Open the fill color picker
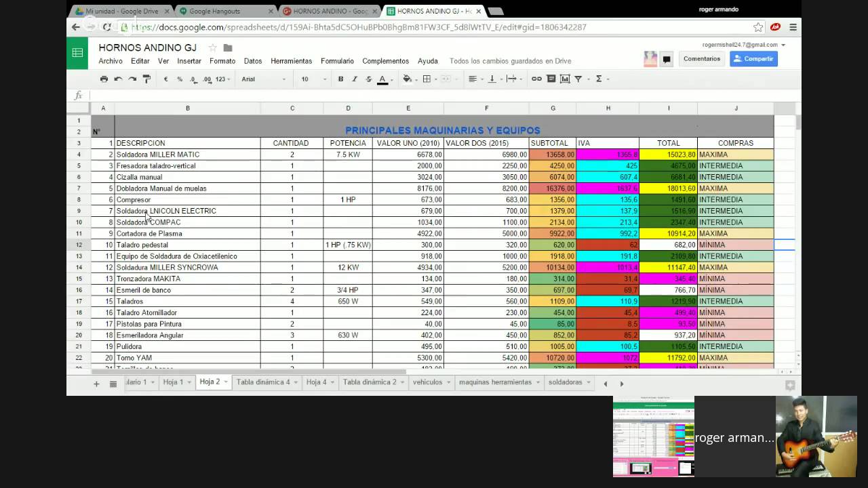Viewport: 868px width, 488px height. 409,79
